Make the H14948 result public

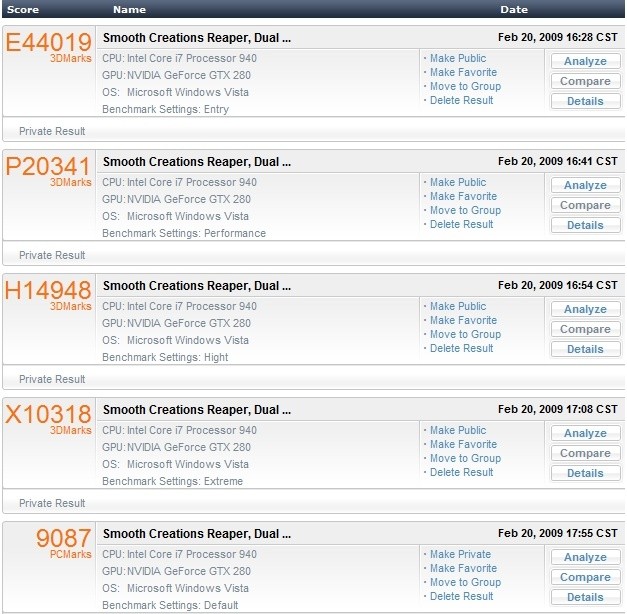pyautogui.click(x=458, y=306)
